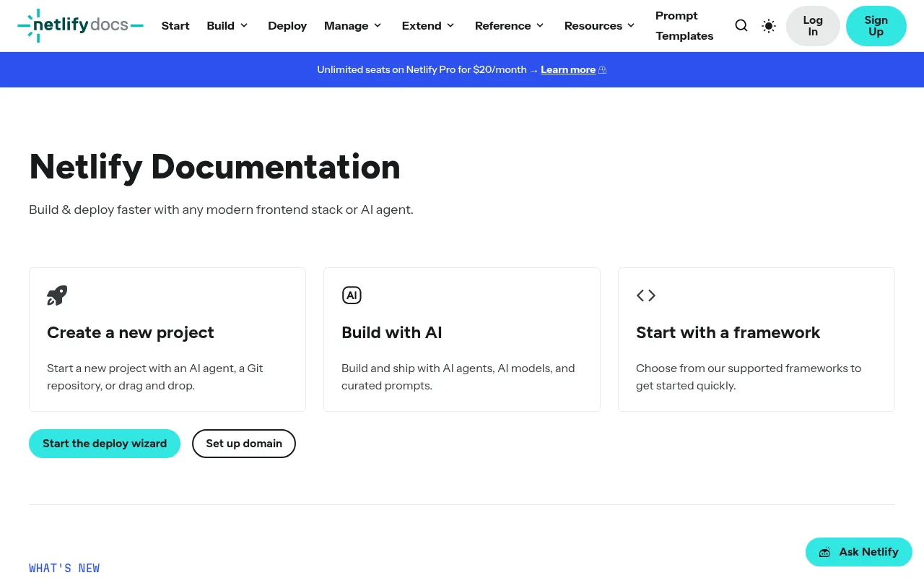Toggle the light/dark theme sun icon
The image size is (924, 578).
[769, 26]
